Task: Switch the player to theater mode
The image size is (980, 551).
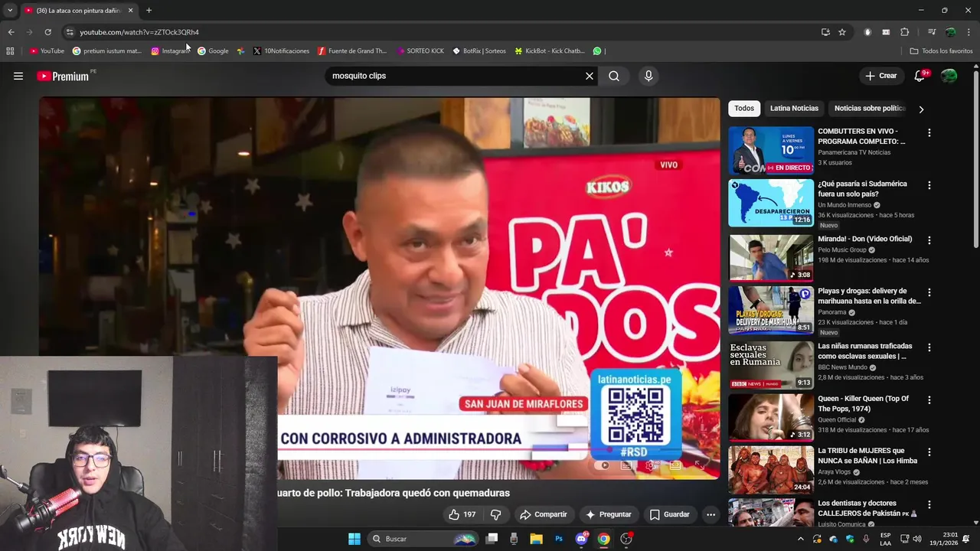Action: point(675,465)
